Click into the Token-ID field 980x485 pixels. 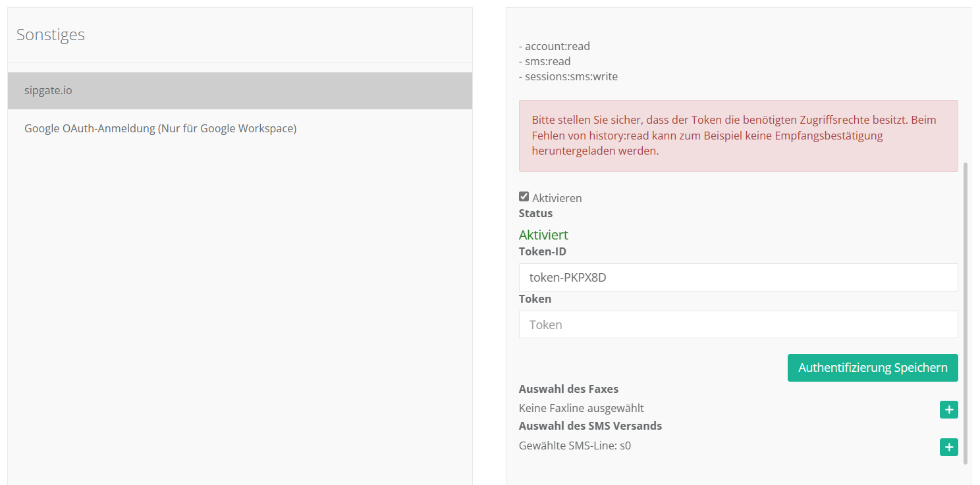coord(738,278)
